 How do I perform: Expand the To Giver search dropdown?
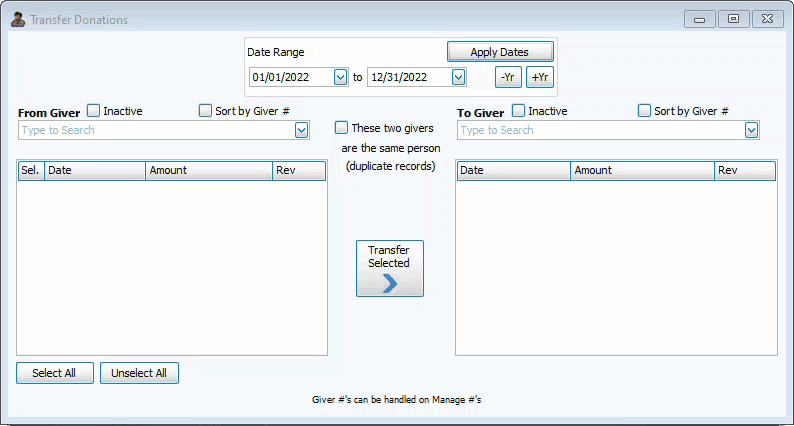pyautogui.click(x=751, y=130)
